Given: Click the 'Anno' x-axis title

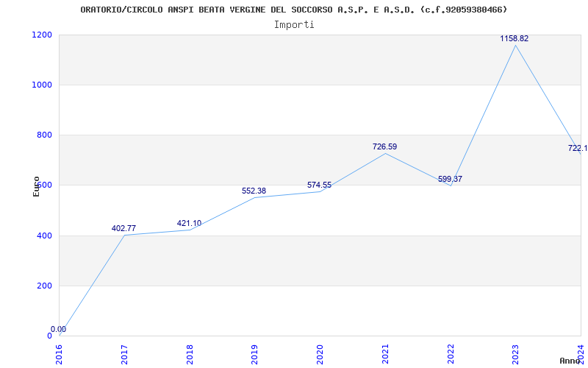Looking at the screenshot, I should 570,361.
